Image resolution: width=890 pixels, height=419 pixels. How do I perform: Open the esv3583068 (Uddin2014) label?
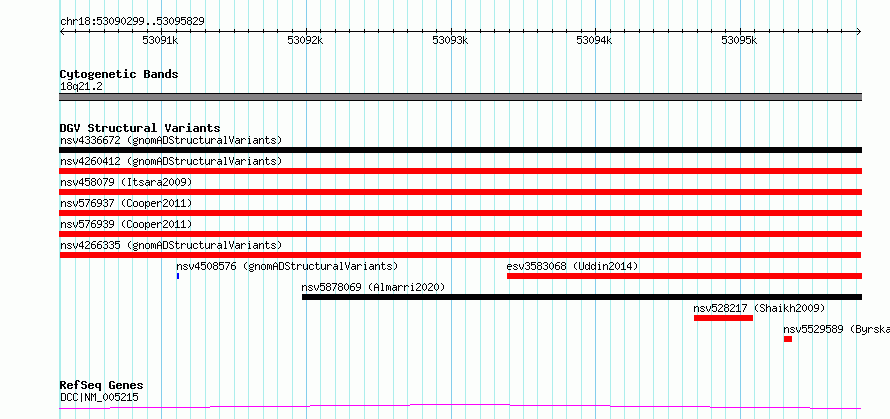572,266
